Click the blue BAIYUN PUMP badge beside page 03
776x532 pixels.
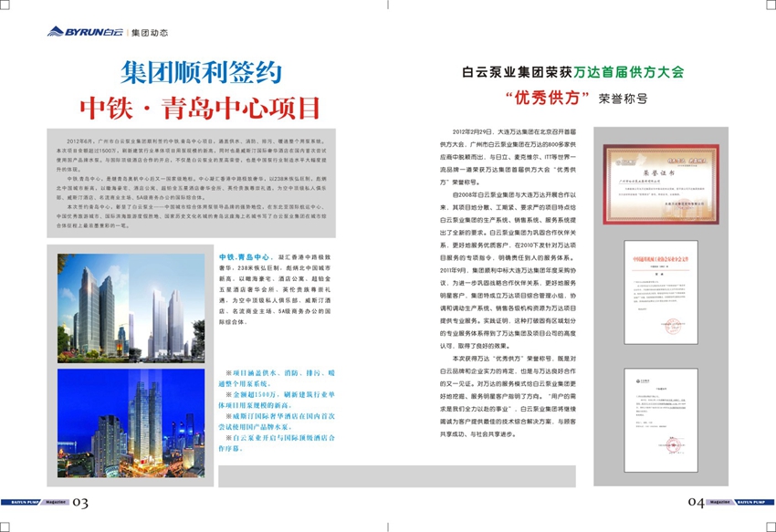click(18, 502)
